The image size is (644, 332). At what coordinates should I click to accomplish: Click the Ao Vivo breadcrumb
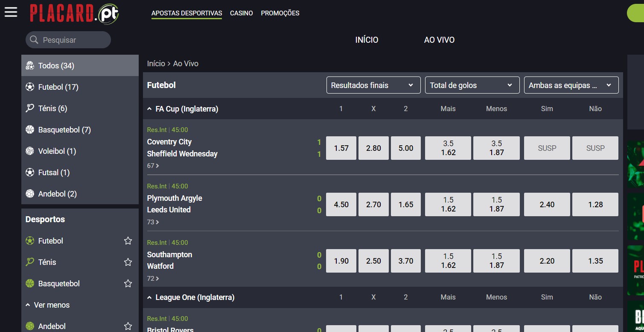point(186,64)
